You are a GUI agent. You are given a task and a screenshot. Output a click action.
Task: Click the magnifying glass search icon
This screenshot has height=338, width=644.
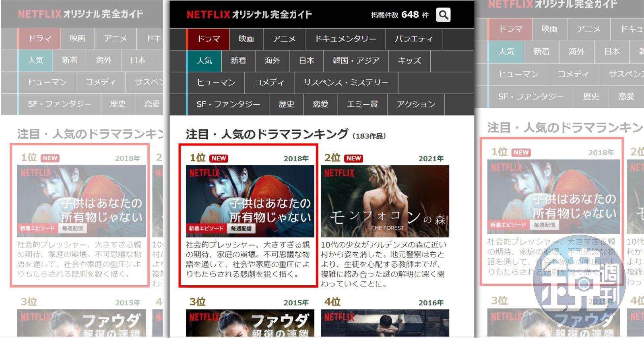tap(443, 15)
